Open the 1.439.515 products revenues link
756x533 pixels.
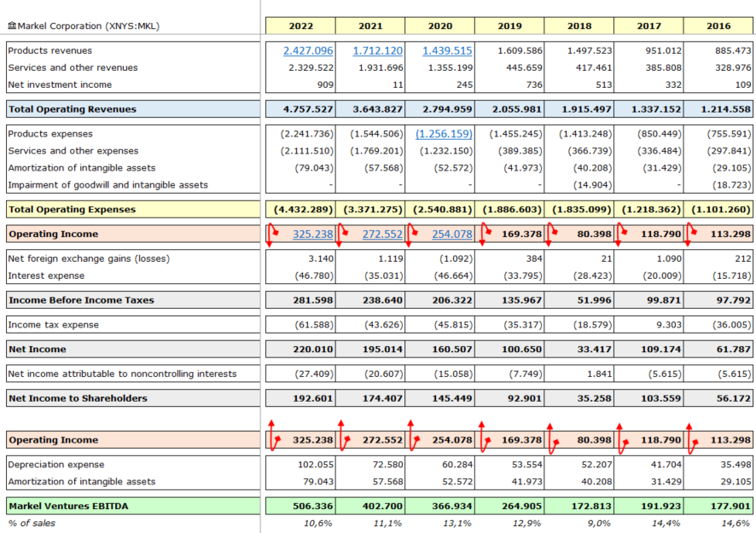pyautogui.click(x=447, y=50)
